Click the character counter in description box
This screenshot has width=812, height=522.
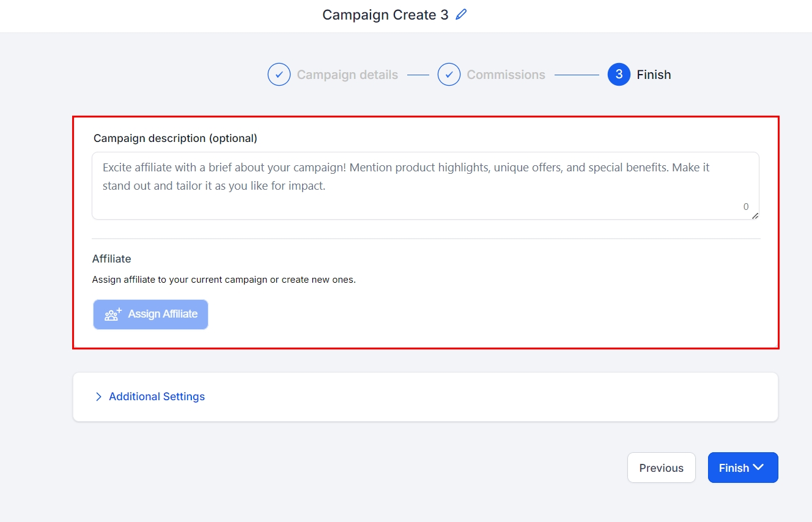pos(746,207)
